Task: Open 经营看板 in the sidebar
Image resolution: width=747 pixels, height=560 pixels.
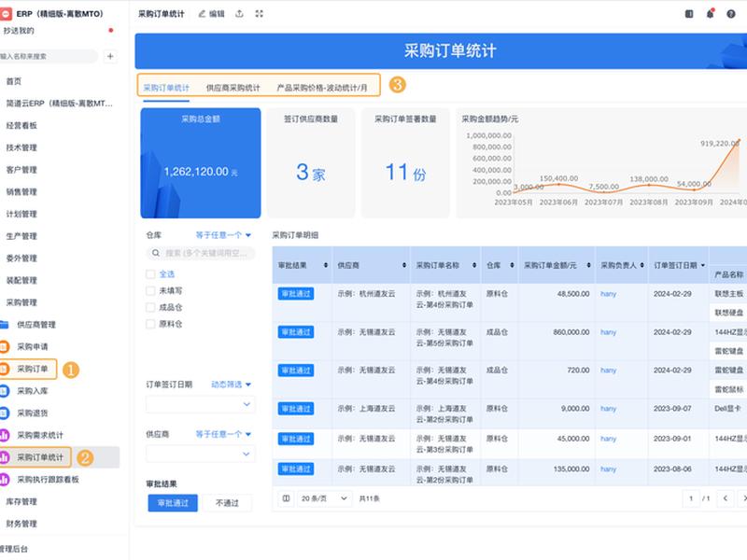Action: (21, 125)
